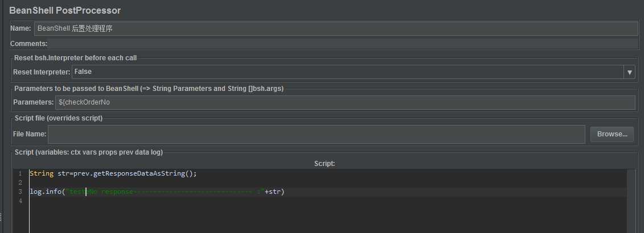Click line number 2 in the gutter
This screenshot has width=644, height=233.
pyautogui.click(x=19, y=182)
